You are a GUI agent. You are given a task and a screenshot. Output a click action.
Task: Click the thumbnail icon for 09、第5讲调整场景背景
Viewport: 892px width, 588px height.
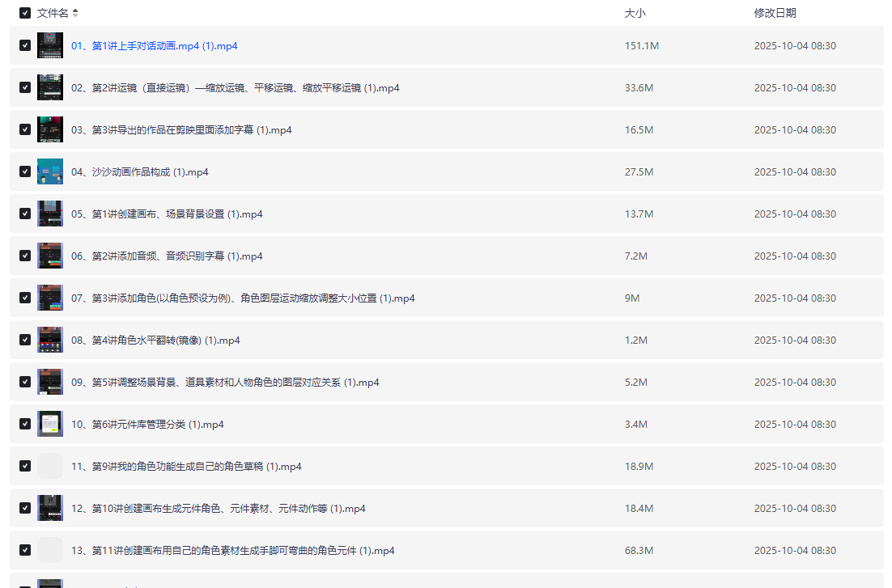[50, 383]
